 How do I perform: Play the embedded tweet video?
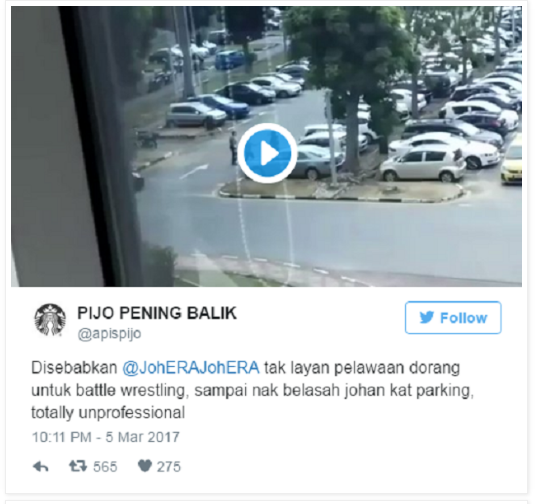click(x=267, y=153)
